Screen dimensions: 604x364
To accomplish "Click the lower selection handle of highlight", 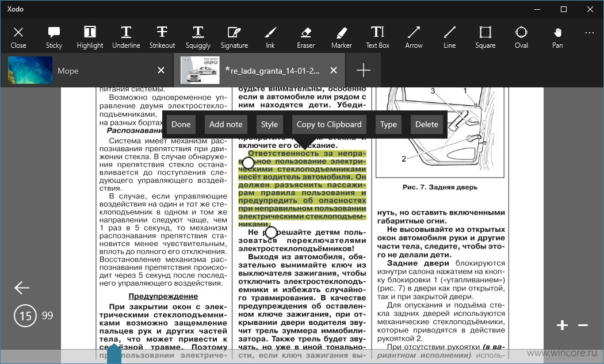I will (271, 232).
